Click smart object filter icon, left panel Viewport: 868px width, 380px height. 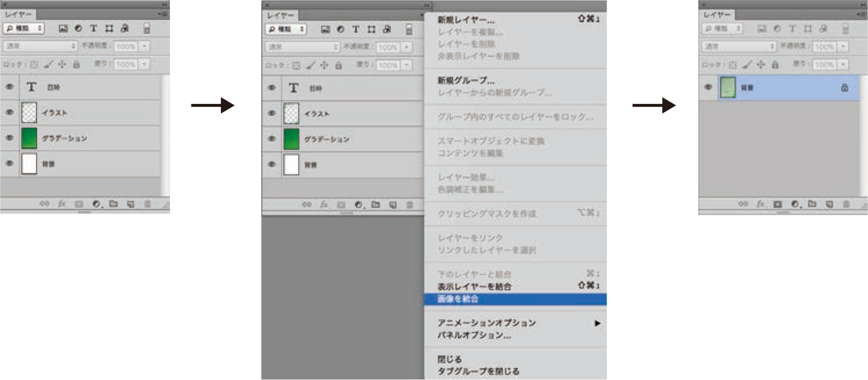124,28
